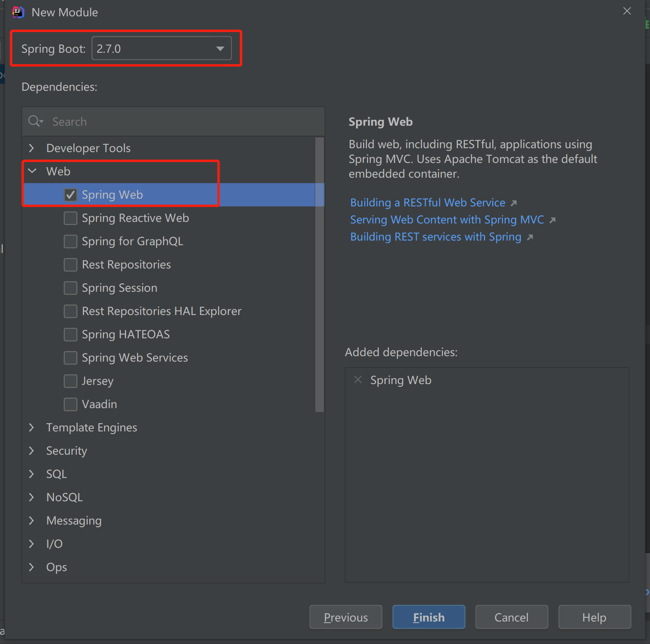Uncheck the Spring Web checkbox
Image resolution: width=650 pixels, height=644 pixels.
[70, 195]
